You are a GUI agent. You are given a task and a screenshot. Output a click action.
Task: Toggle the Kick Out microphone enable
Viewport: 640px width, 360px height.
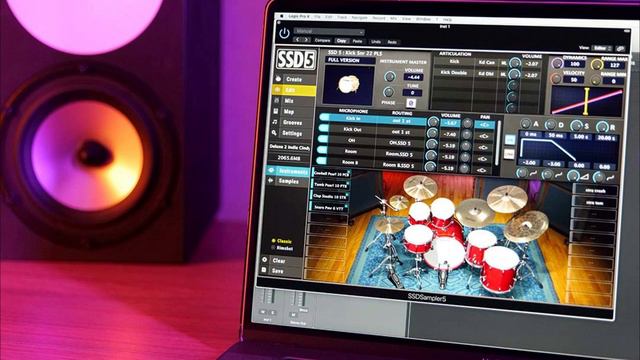point(324,128)
